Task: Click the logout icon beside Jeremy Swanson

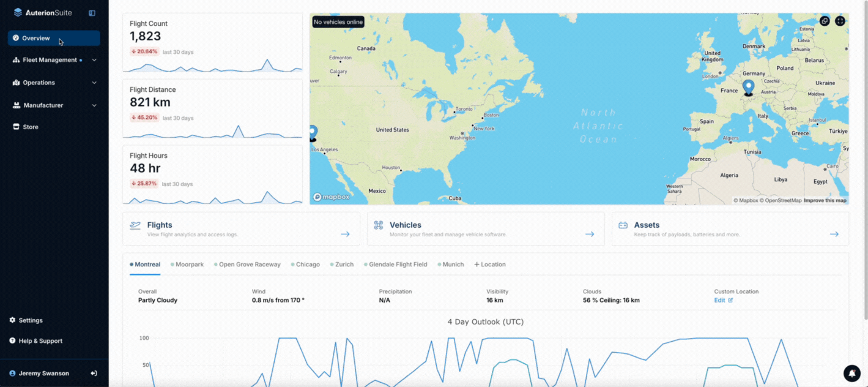Action: pos(94,374)
